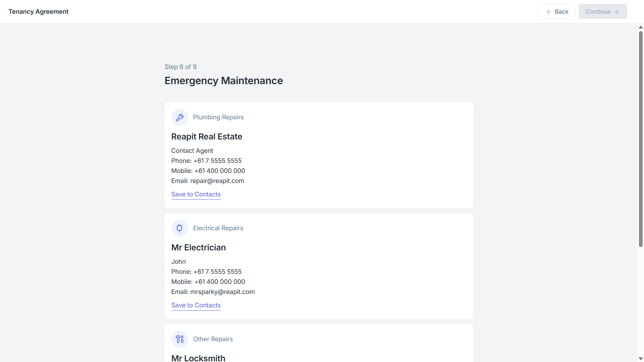Image resolution: width=644 pixels, height=362 pixels.
Task: Click the left arrow icon in Back button
Action: (549, 12)
